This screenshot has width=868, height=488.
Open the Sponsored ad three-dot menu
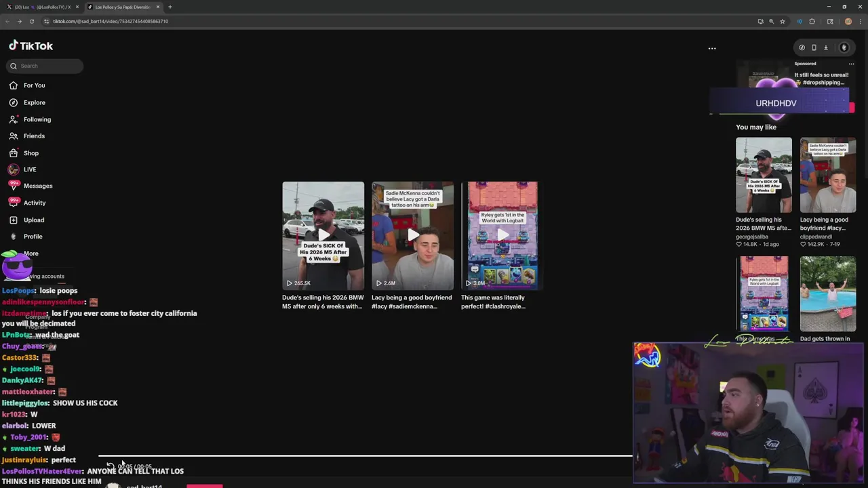coord(851,64)
